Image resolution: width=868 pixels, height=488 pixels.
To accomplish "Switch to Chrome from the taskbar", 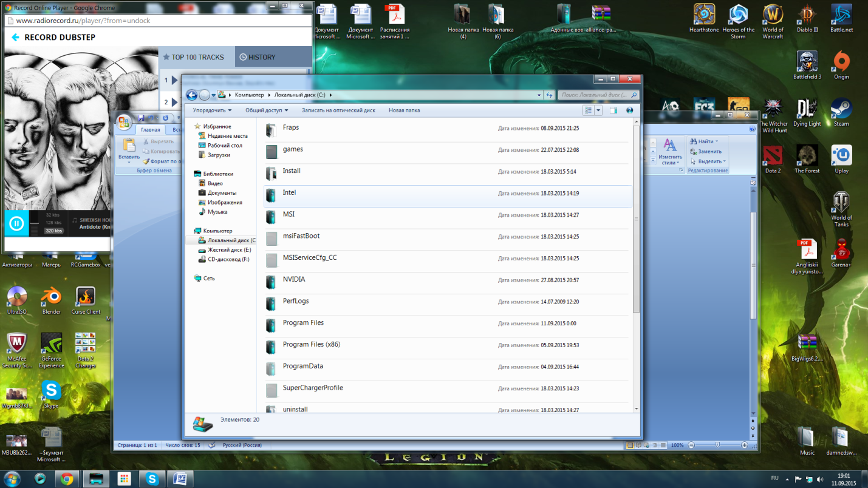I will (x=67, y=478).
